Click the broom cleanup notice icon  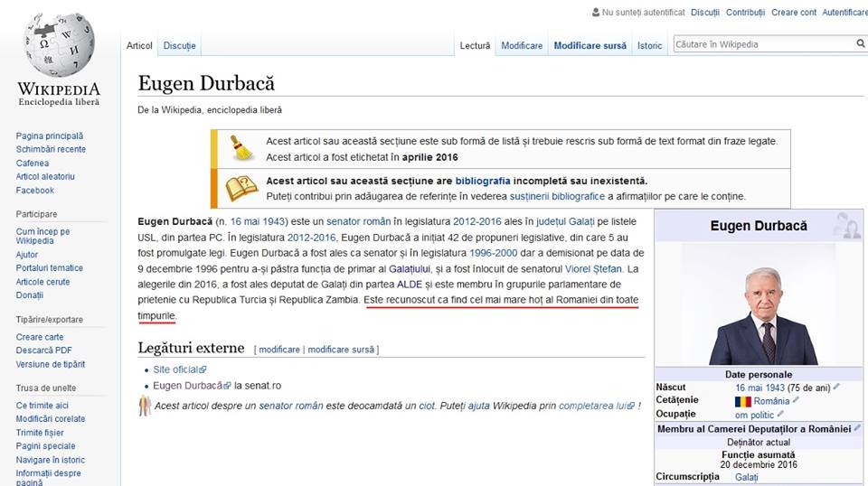click(x=241, y=147)
